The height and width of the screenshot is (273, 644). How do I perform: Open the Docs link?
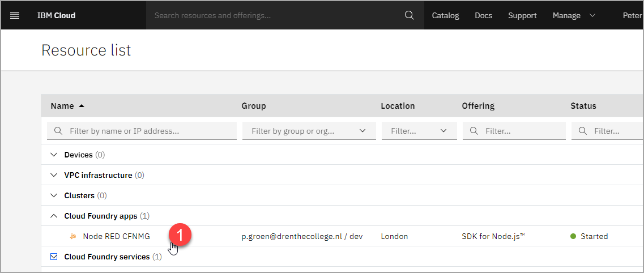pyautogui.click(x=483, y=16)
